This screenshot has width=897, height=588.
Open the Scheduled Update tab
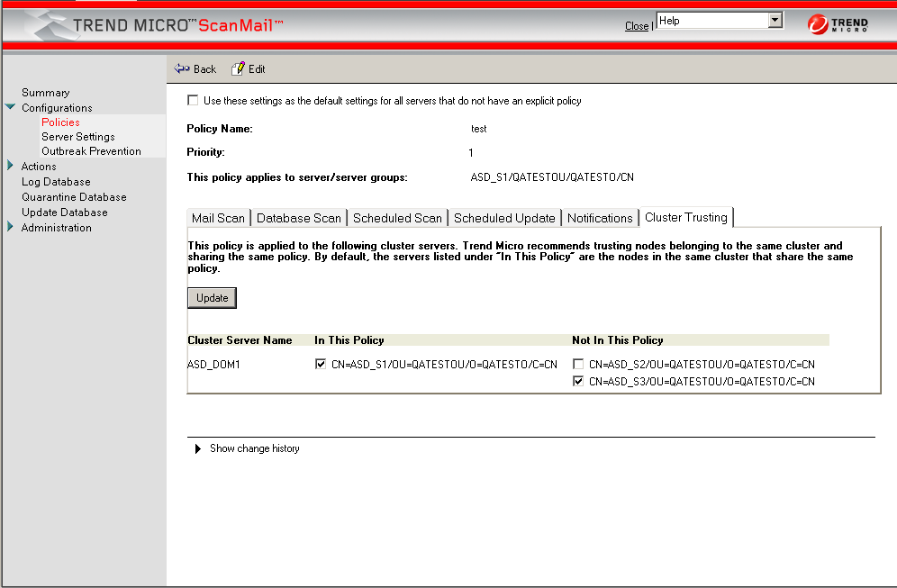point(504,218)
